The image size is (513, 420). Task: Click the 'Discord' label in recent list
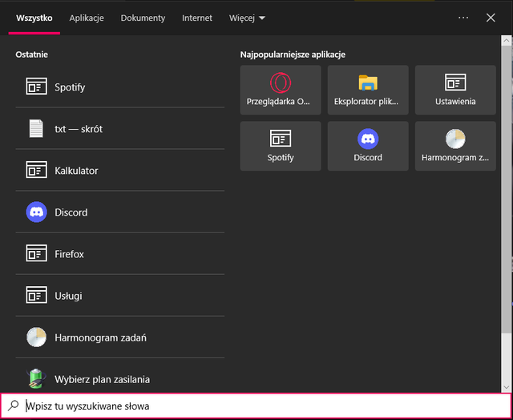pos(71,212)
